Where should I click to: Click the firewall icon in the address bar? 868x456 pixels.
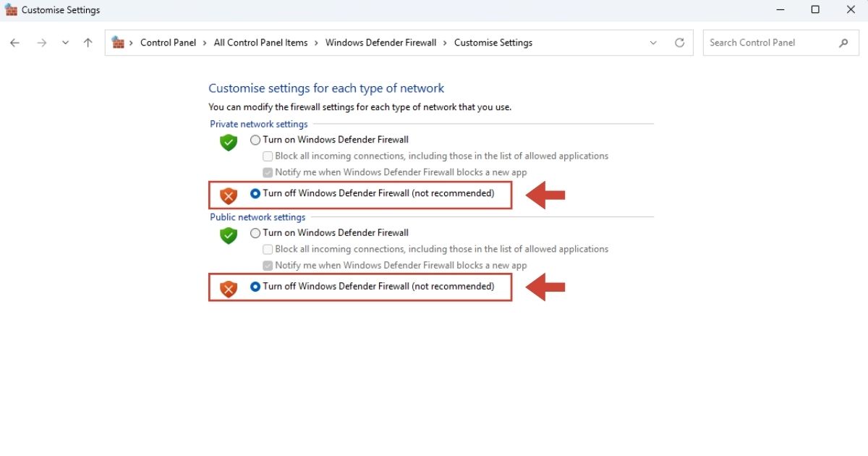tap(118, 43)
